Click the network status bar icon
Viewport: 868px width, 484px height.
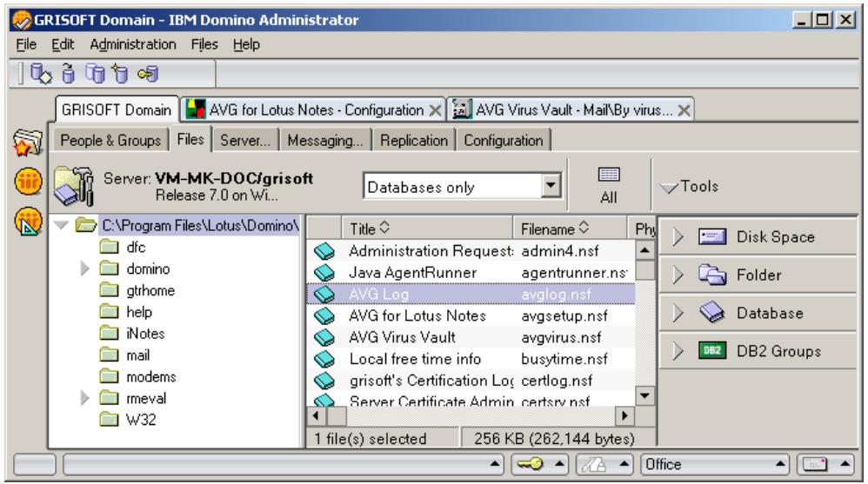(x=593, y=464)
